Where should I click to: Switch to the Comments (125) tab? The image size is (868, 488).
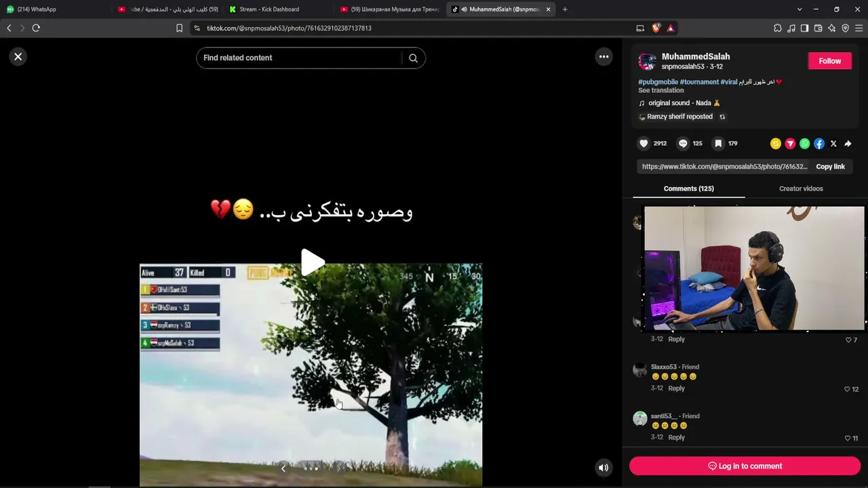[688, 188]
